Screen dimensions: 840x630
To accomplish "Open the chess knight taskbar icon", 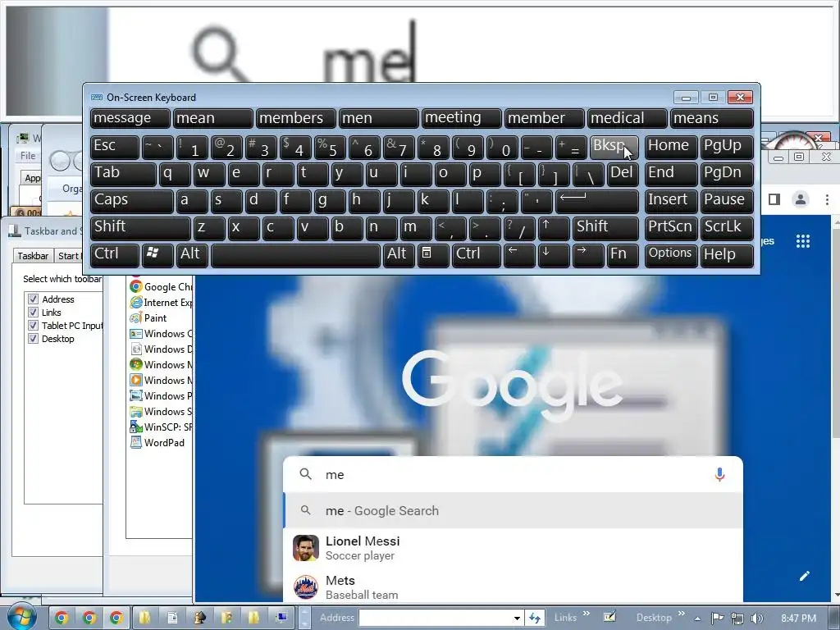I will point(199,618).
